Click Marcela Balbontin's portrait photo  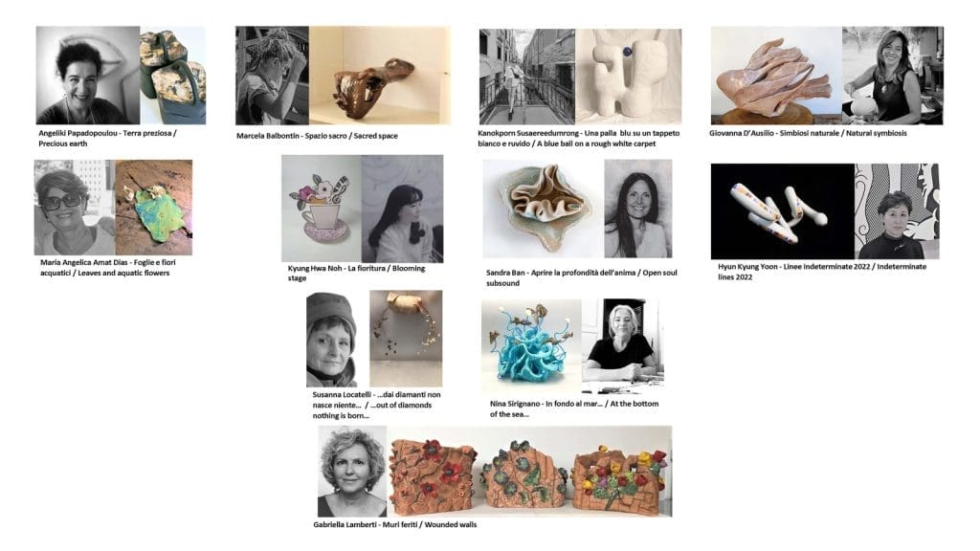coord(272,75)
